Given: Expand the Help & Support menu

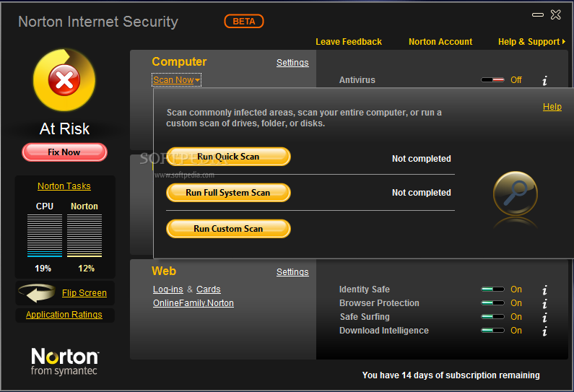Looking at the screenshot, I should [531, 42].
